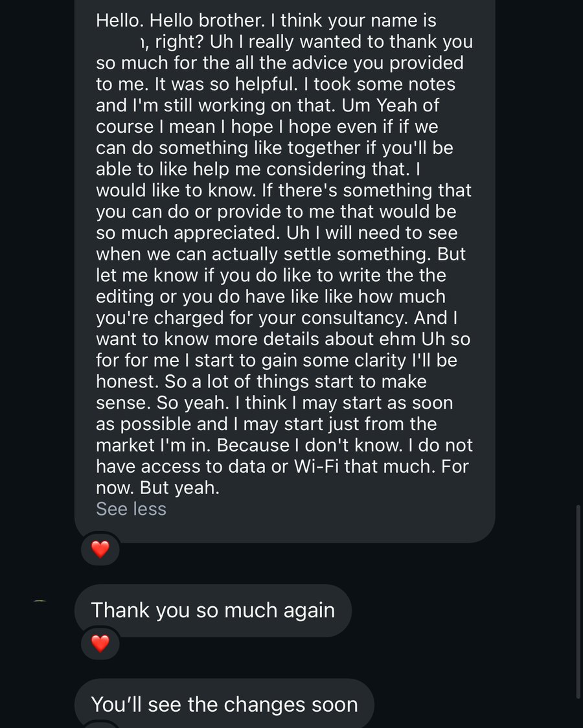Collapse the transcript with See less
Viewport: 583px width, 728px height.
click(x=131, y=509)
